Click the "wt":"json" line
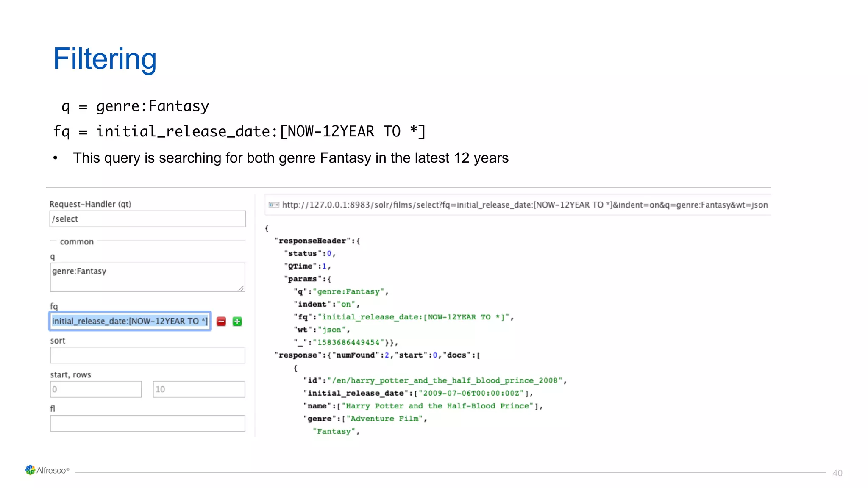This screenshot has height=488, width=868. tap(322, 330)
